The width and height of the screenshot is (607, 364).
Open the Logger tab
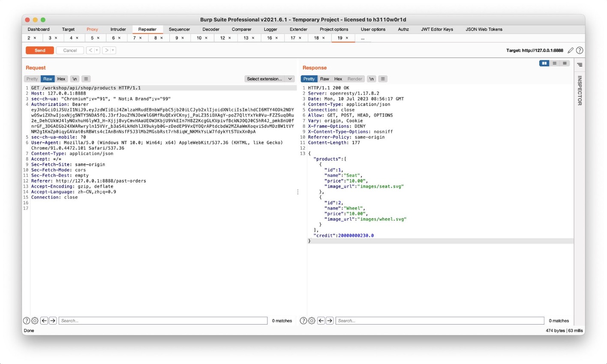(270, 29)
